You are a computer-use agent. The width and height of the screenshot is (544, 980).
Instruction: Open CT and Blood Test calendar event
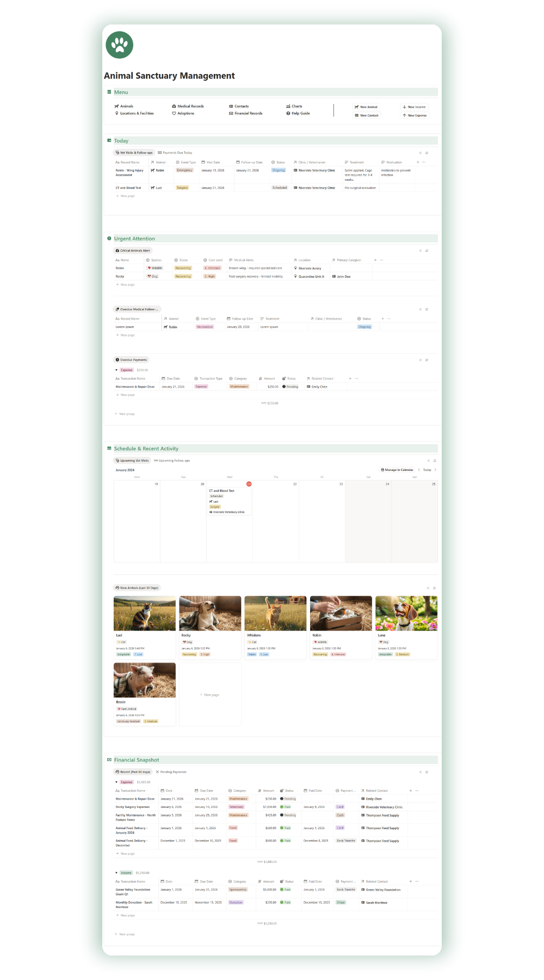[229, 501]
